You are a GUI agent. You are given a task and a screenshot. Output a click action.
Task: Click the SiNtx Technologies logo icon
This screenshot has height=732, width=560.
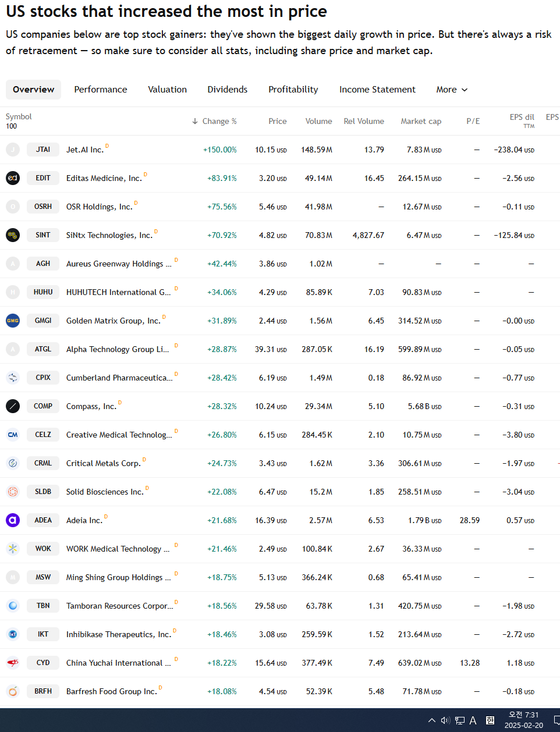[13, 235]
